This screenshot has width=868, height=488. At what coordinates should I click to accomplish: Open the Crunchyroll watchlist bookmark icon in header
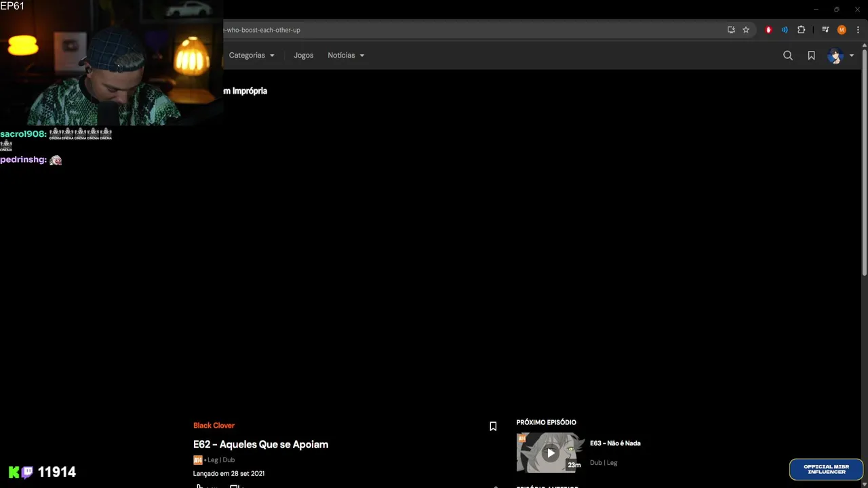811,56
